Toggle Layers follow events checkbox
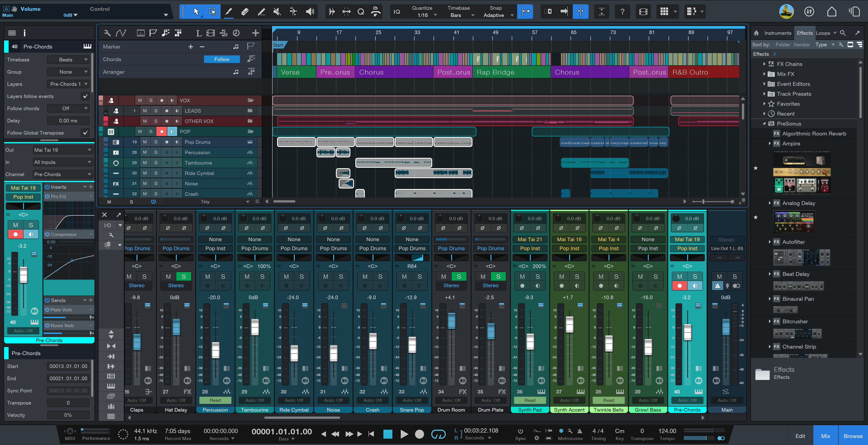Screen dimensions: 868x445 coord(85,96)
